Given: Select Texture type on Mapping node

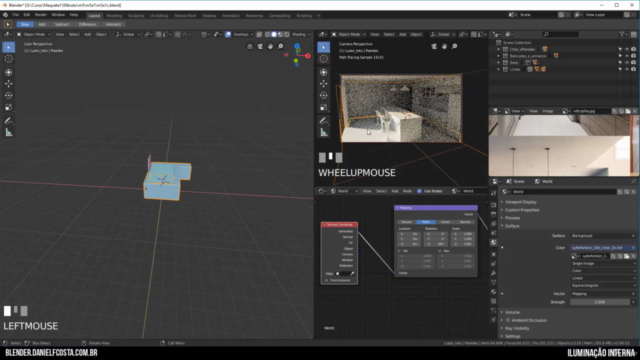Looking at the screenshot, I should click(x=407, y=222).
